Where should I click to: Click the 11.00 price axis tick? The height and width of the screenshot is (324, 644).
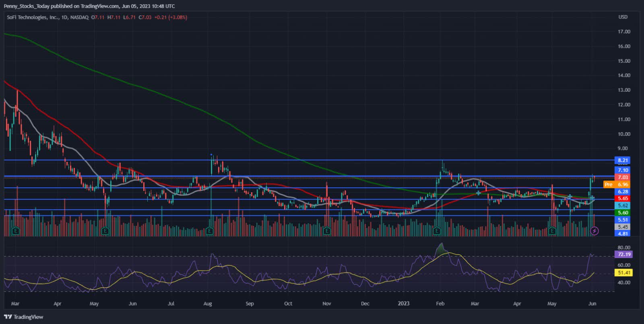[624, 119]
